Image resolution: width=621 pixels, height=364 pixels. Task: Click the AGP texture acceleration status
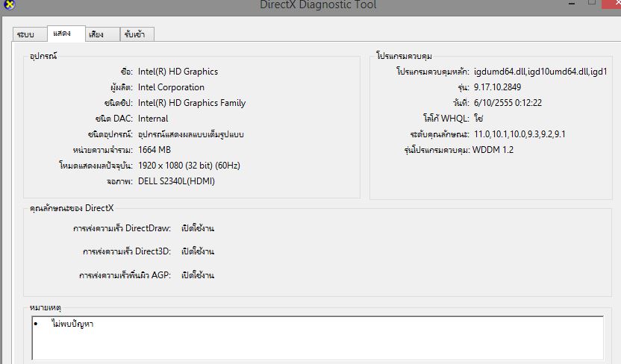(x=198, y=275)
